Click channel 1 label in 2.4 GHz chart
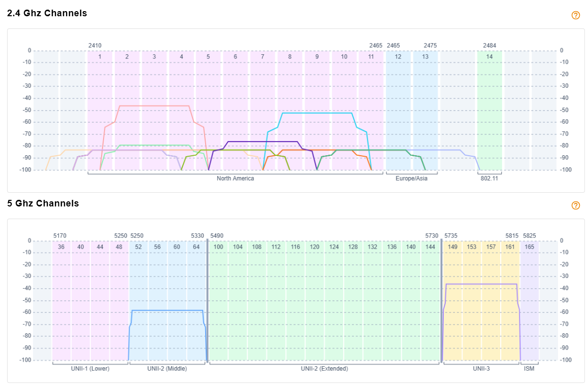The width and height of the screenshot is (588, 386). [100, 57]
